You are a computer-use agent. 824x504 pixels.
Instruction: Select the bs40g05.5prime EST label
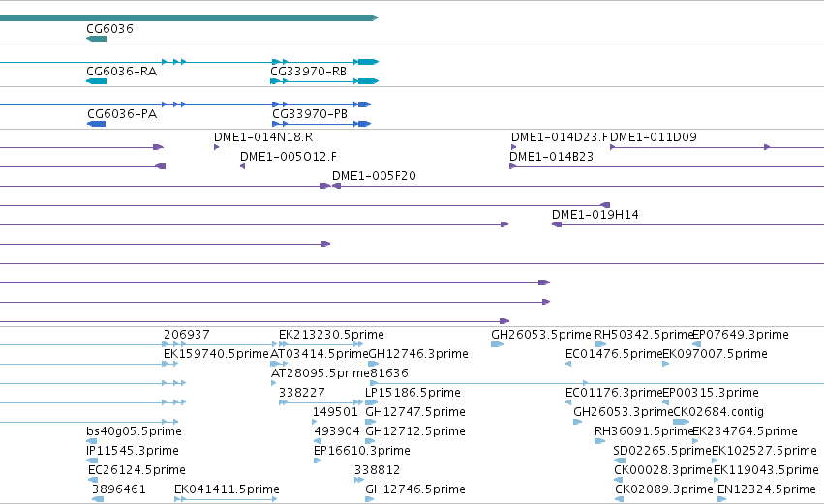[x=134, y=431]
